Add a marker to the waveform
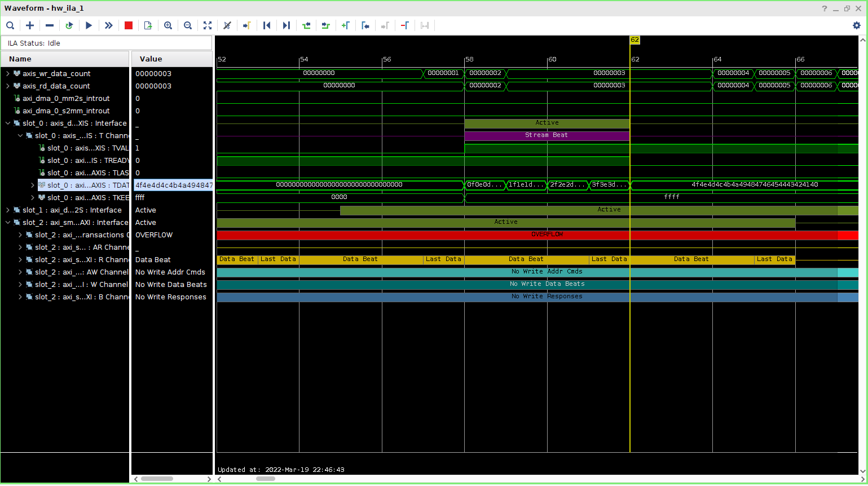The height and width of the screenshot is (486, 868). pyautogui.click(x=346, y=25)
